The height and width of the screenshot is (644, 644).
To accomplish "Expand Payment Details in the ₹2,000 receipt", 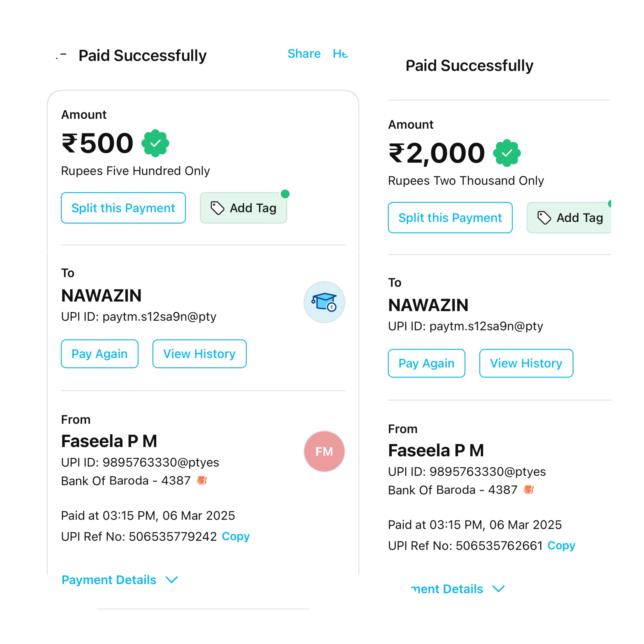I will (x=458, y=589).
